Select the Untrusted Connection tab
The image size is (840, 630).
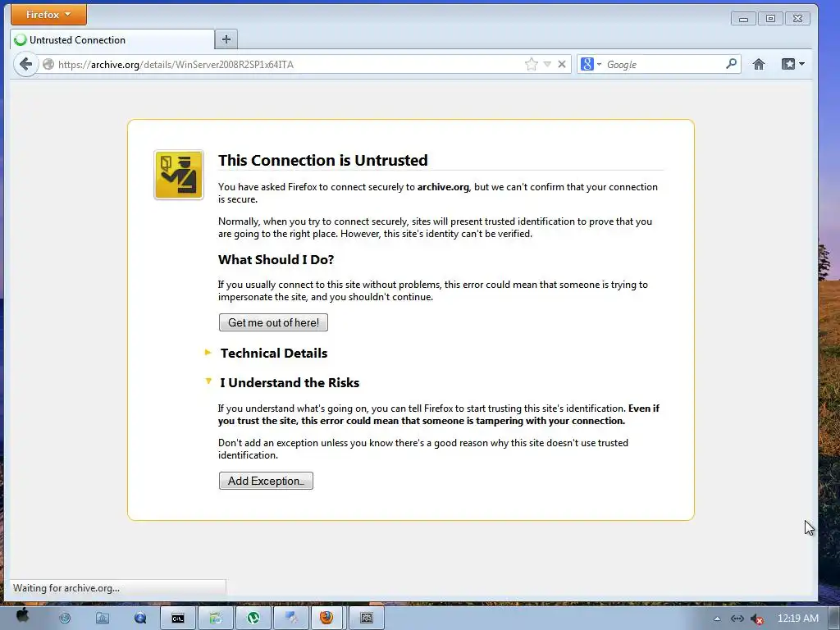112,39
